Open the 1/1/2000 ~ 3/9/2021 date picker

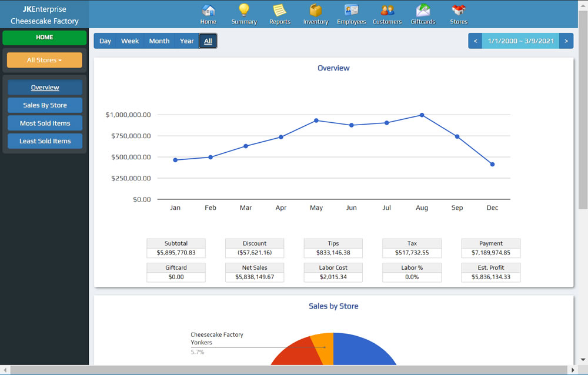520,41
